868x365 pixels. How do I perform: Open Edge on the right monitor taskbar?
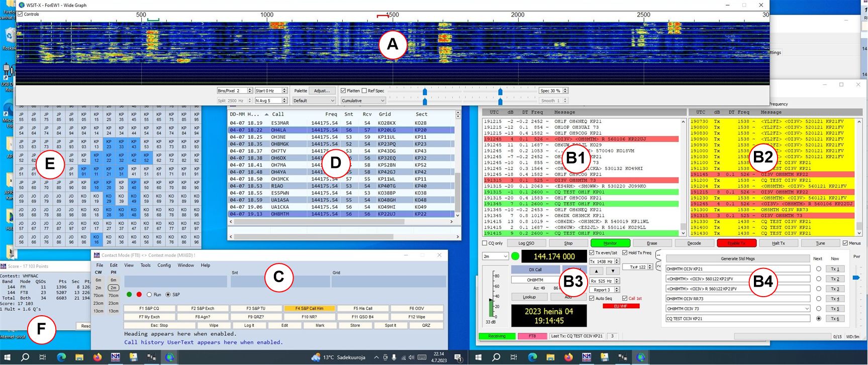coord(532,357)
